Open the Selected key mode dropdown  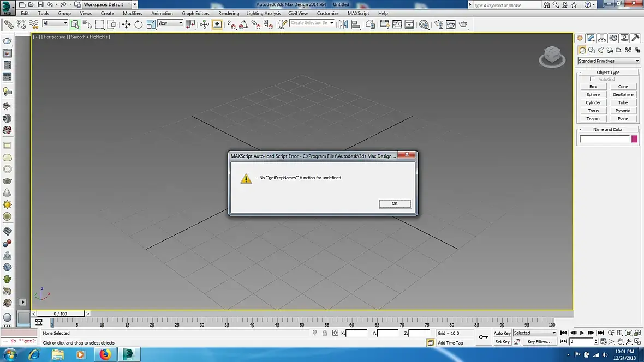click(x=535, y=333)
